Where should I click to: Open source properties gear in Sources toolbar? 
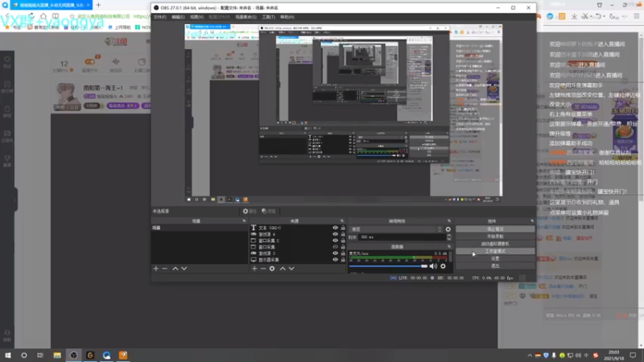272,269
